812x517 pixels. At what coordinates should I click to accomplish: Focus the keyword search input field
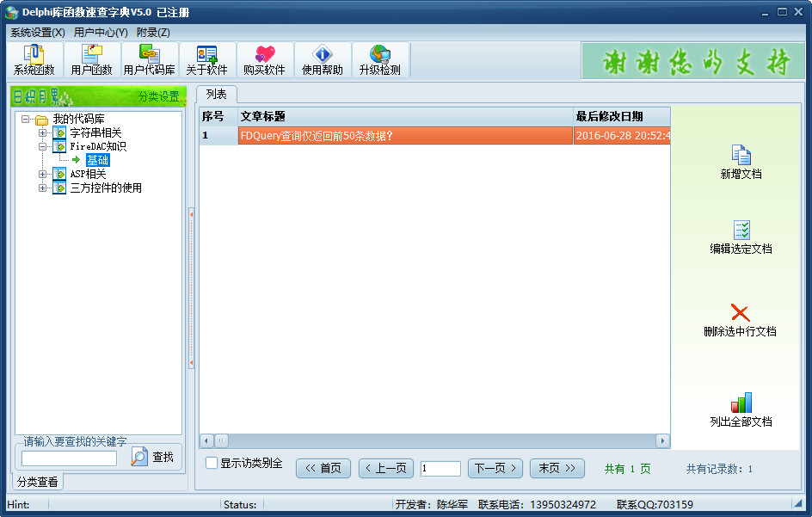coord(69,459)
